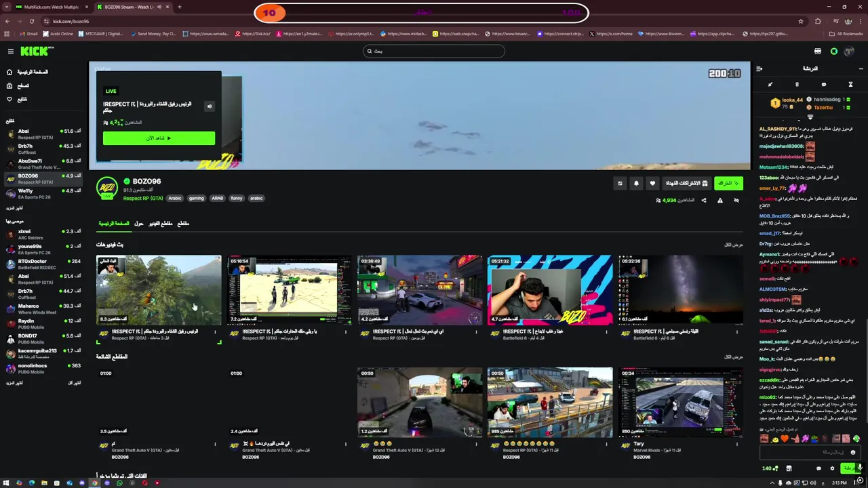Open the emoji picker in chat input
Screen dimensions: 868x488
pos(853,452)
